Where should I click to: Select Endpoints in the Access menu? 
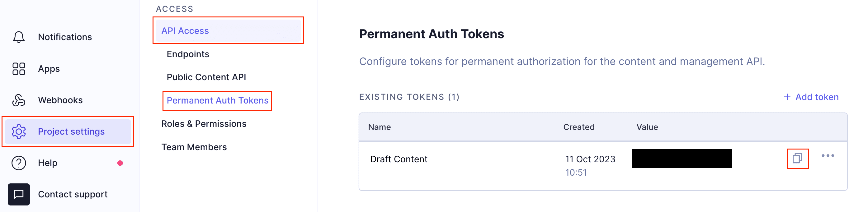[188, 54]
